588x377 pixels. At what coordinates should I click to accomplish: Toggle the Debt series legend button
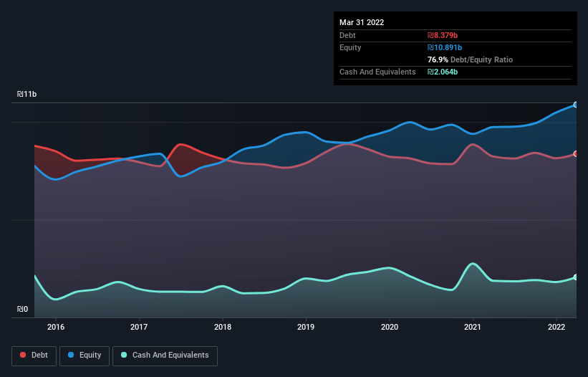point(34,355)
